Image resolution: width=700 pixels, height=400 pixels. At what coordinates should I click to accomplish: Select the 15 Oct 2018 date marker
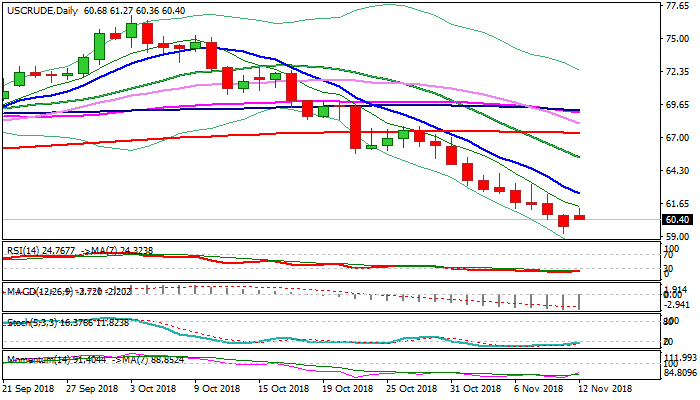tap(278, 388)
